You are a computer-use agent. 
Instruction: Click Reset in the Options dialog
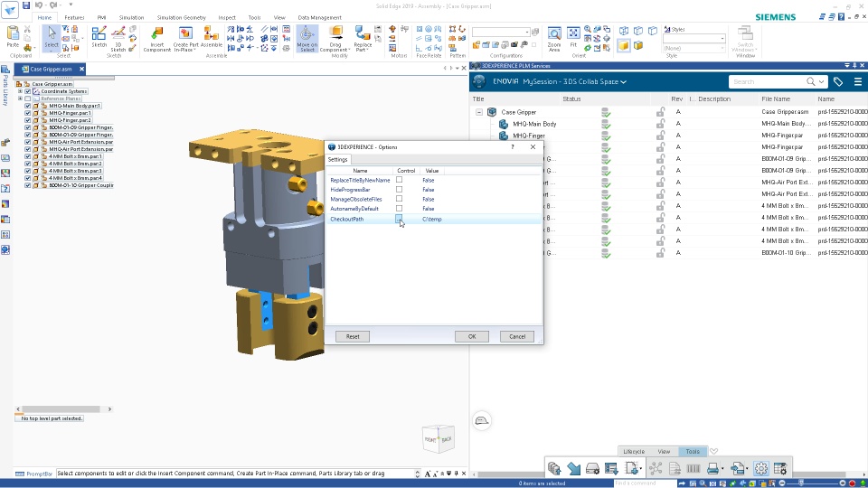coord(353,336)
